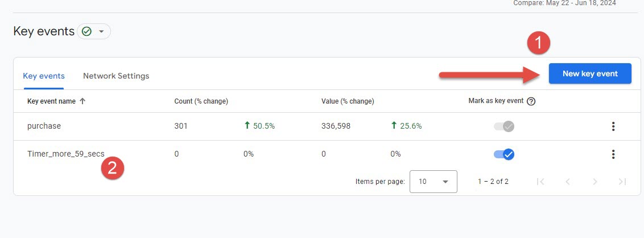Go to previous page of results
Viewport: 644px width, 238px height.
pyautogui.click(x=567, y=182)
